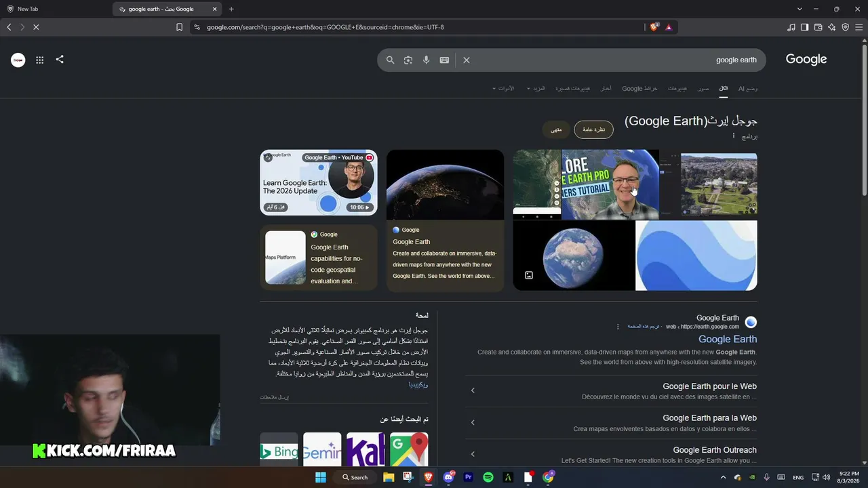
Task: Clear the search query with X
Action: click(x=467, y=60)
